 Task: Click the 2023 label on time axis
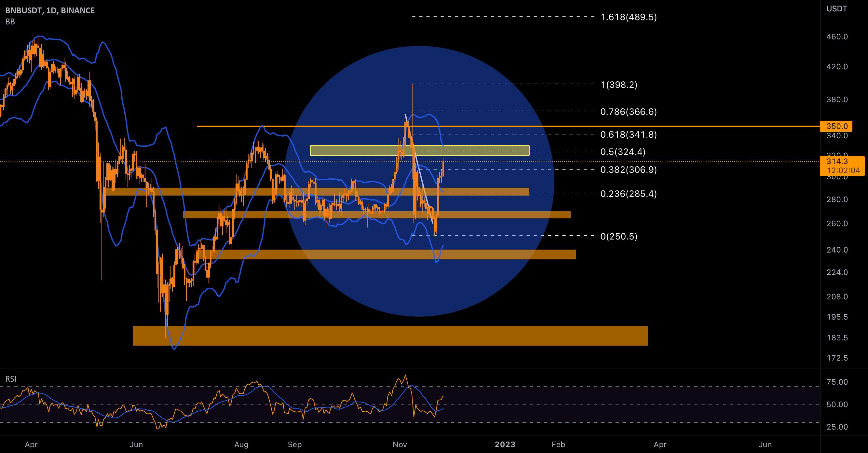click(505, 445)
